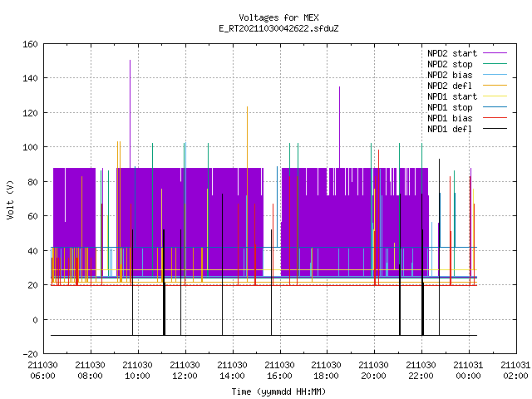Select the NPD2 bias legend label

(x=450, y=75)
